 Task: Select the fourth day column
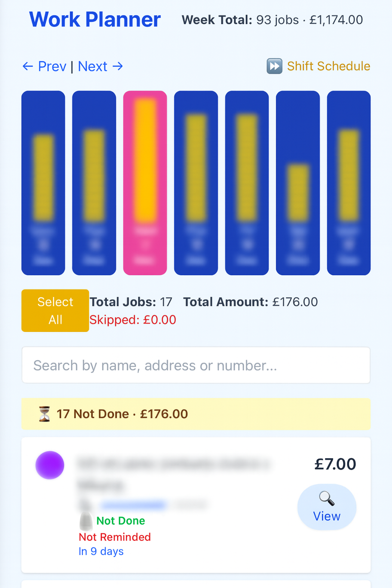tap(196, 183)
